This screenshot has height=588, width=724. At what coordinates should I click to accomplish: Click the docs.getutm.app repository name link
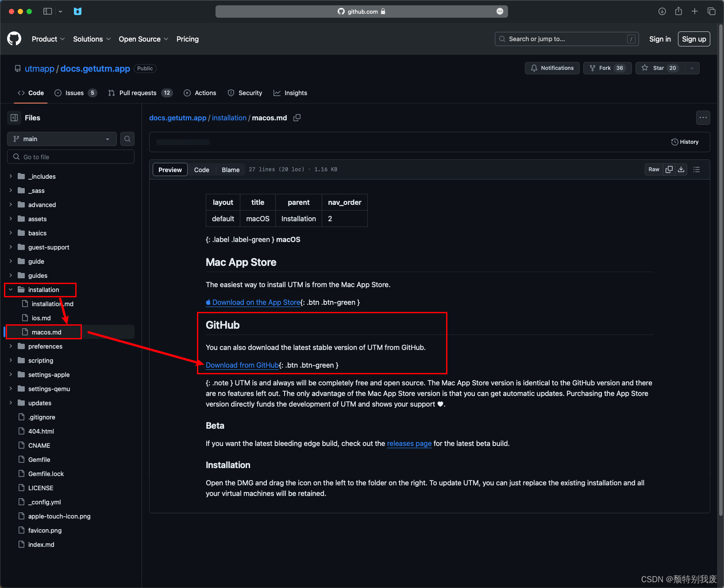(x=95, y=69)
